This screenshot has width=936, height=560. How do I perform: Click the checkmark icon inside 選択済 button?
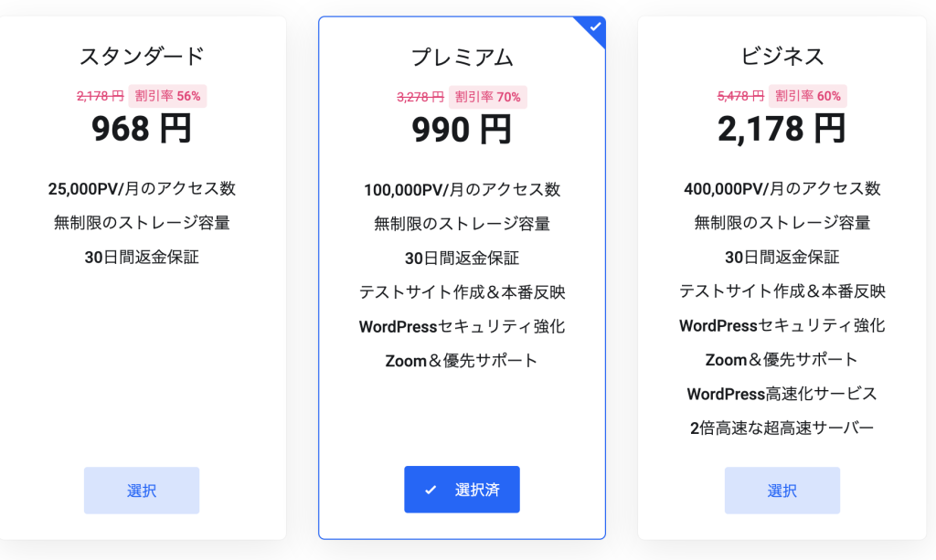pos(431,490)
